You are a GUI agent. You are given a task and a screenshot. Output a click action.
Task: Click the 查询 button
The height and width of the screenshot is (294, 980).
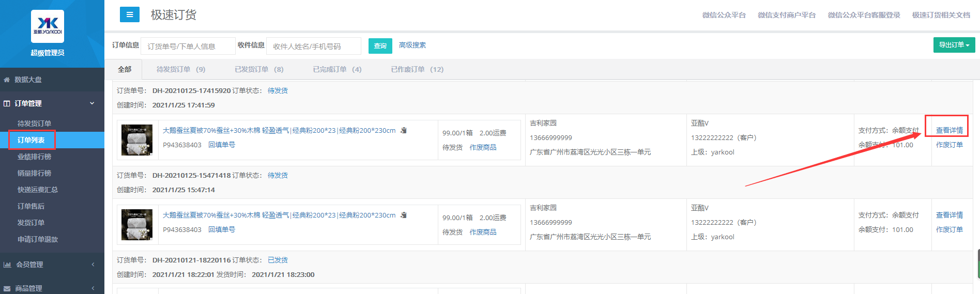click(380, 46)
